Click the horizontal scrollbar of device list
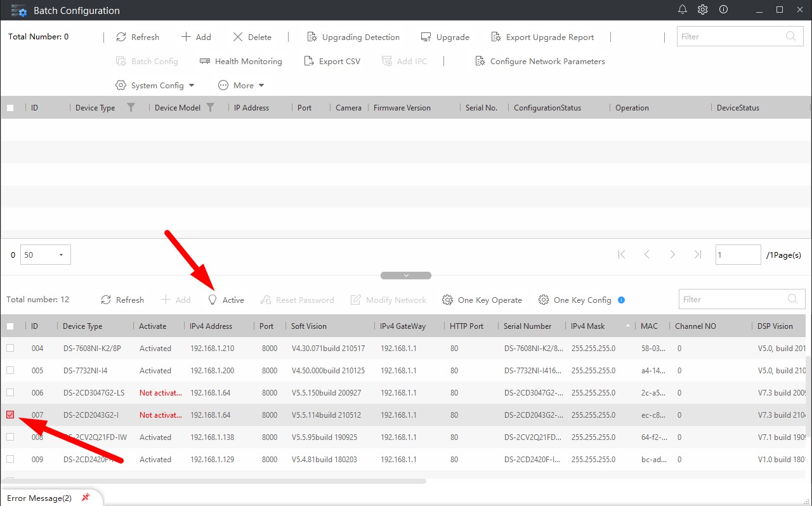Image resolution: width=812 pixels, height=506 pixels. click(213, 481)
